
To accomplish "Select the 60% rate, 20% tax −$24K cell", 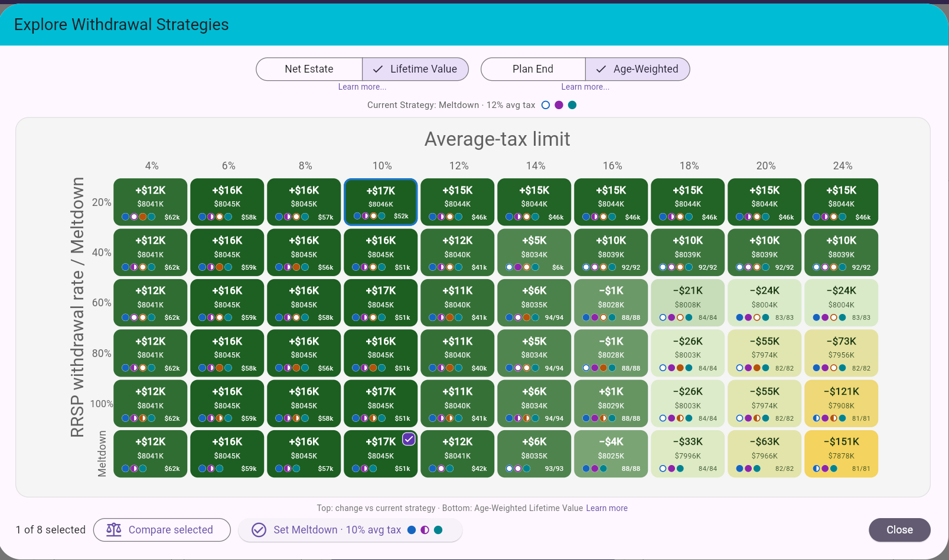I will point(765,303).
